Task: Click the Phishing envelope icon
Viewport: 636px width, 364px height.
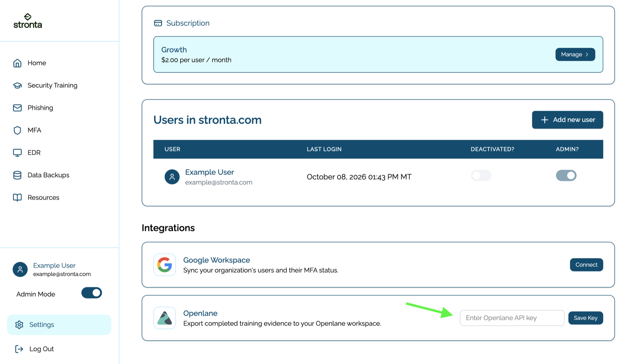Action: point(17,108)
